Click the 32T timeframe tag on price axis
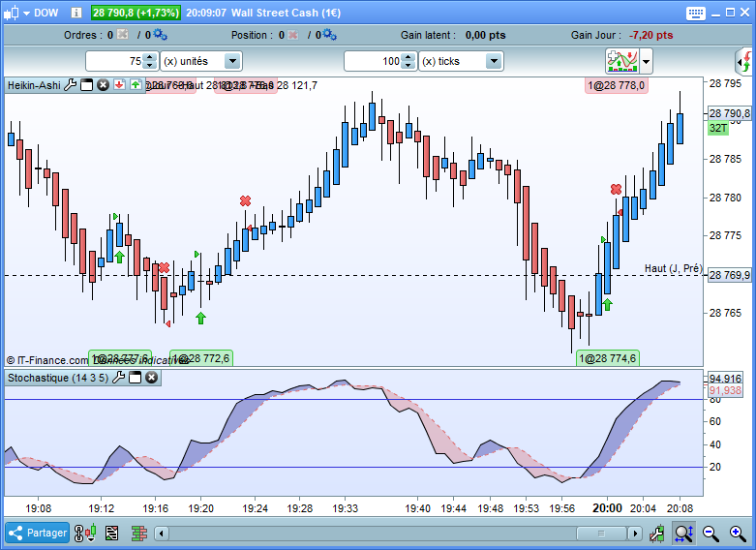The image size is (756, 550). coord(718,128)
